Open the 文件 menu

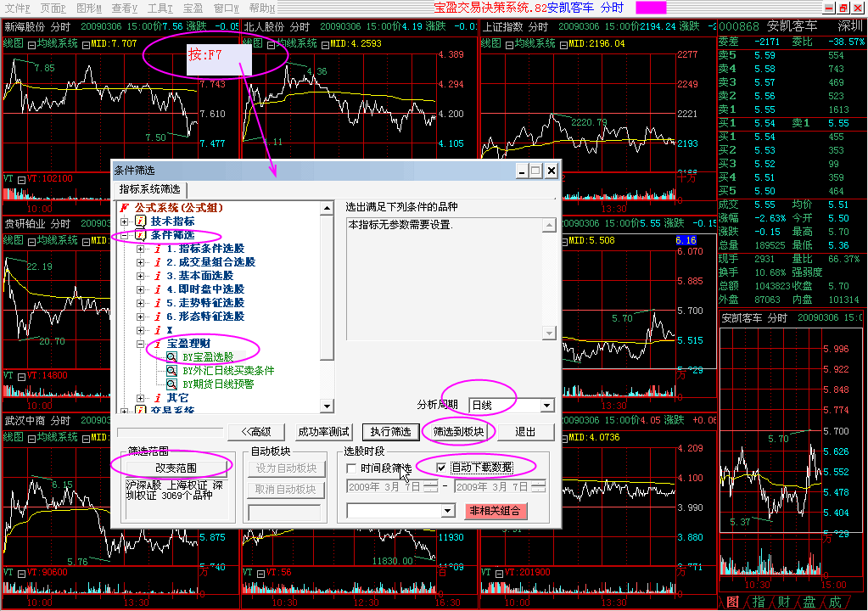17,8
